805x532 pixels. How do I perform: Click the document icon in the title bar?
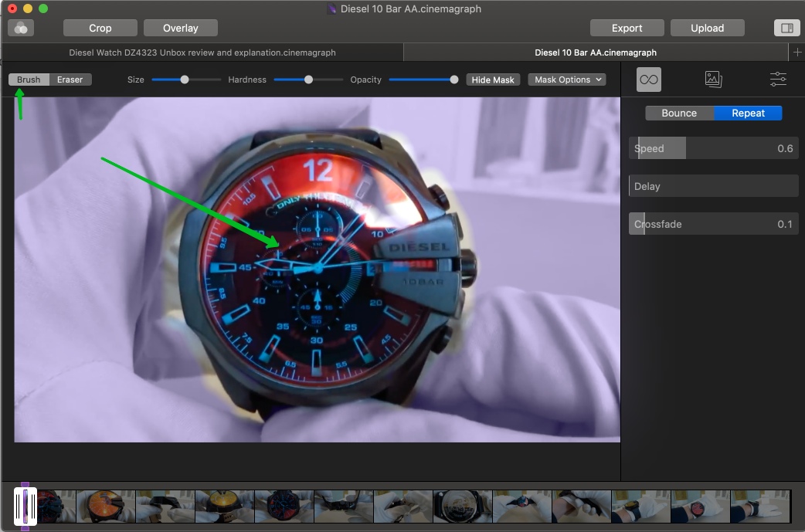tap(332, 8)
